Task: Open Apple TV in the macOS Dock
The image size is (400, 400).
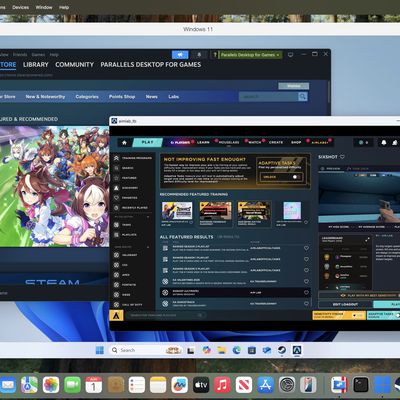Action: click(201, 385)
